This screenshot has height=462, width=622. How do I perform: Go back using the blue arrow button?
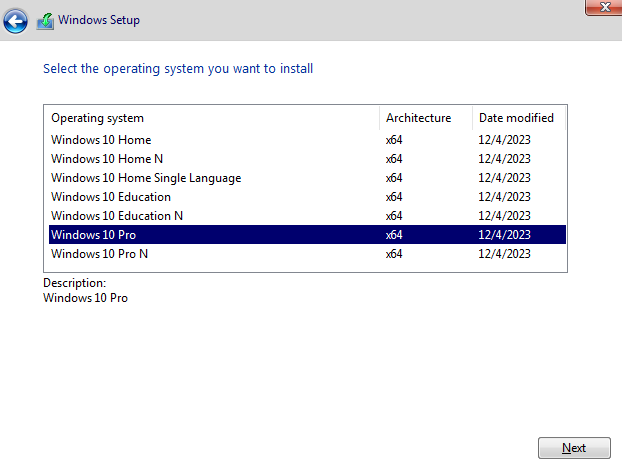pos(15,21)
